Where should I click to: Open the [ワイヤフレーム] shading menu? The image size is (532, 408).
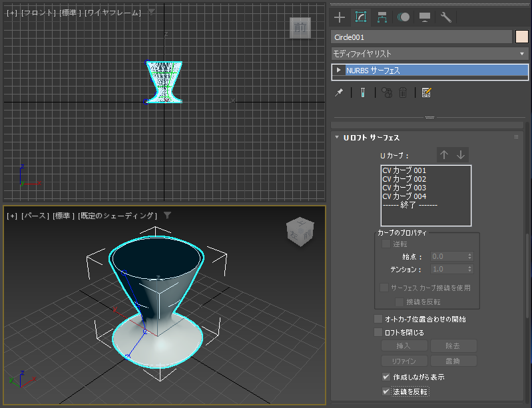113,13
